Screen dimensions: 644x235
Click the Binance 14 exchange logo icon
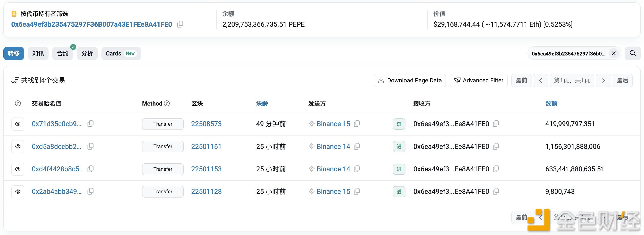coord(311,146)
